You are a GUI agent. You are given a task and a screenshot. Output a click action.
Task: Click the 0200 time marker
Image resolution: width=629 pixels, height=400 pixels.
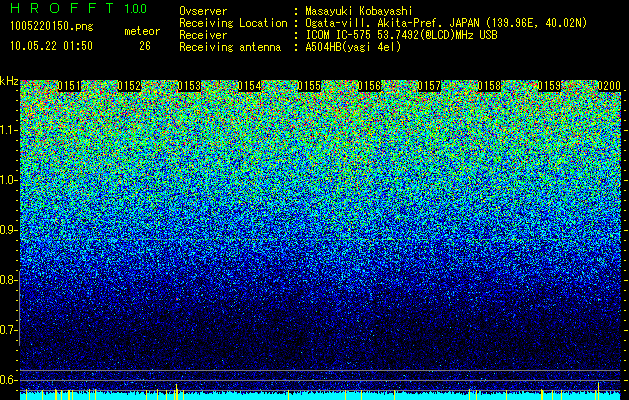click(609, 86)
